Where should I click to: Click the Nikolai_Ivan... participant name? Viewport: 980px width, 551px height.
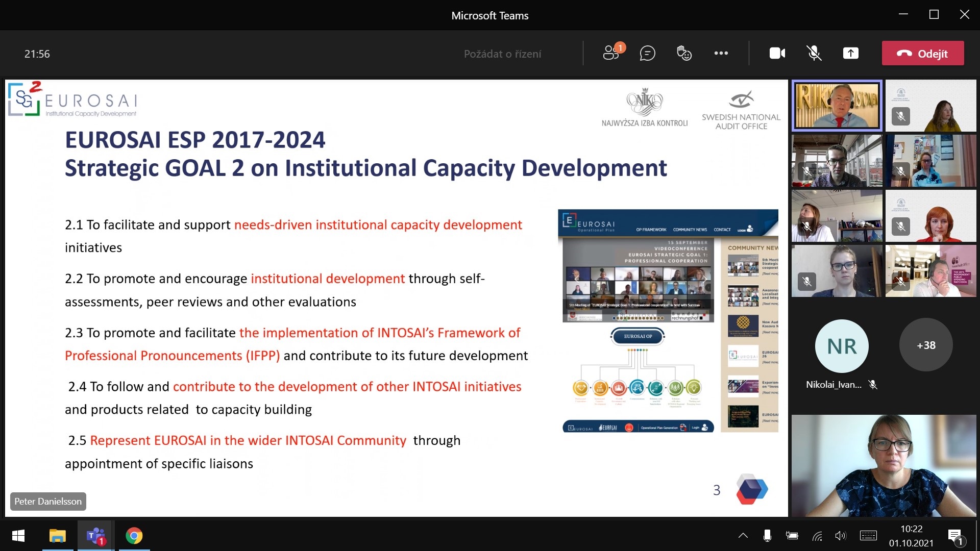point(834,385)
